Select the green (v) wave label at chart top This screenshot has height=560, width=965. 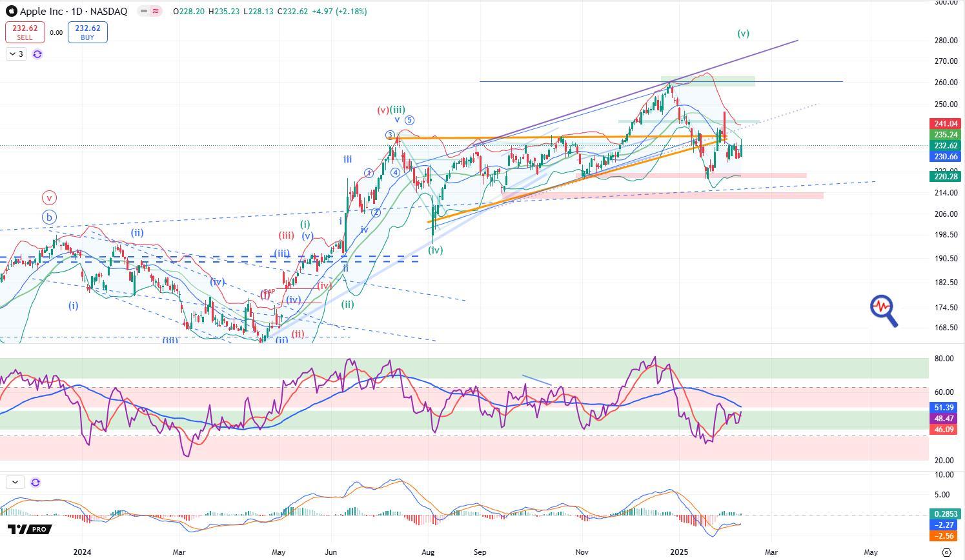[x=743, y=34]
